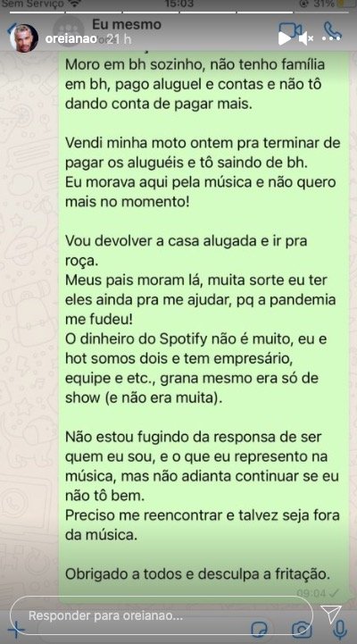Tap the WhatsApp phone call icon
Image resolution: width=357 pixels, height=644 pixels.
(x=332, y=30)
